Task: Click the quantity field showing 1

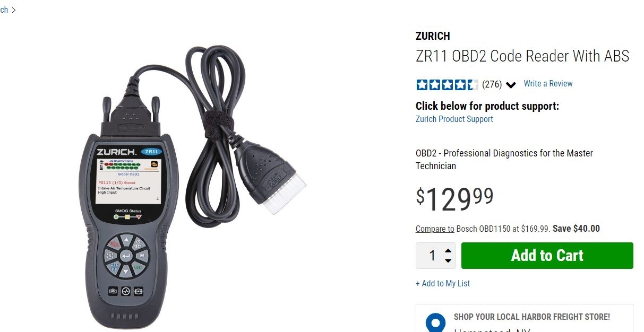Action: coord(432,256)
